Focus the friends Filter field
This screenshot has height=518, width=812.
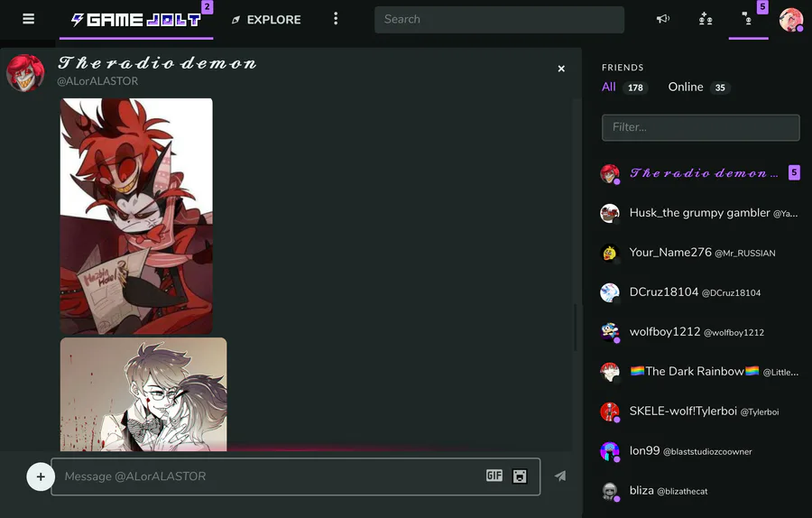tap(701, 127)
